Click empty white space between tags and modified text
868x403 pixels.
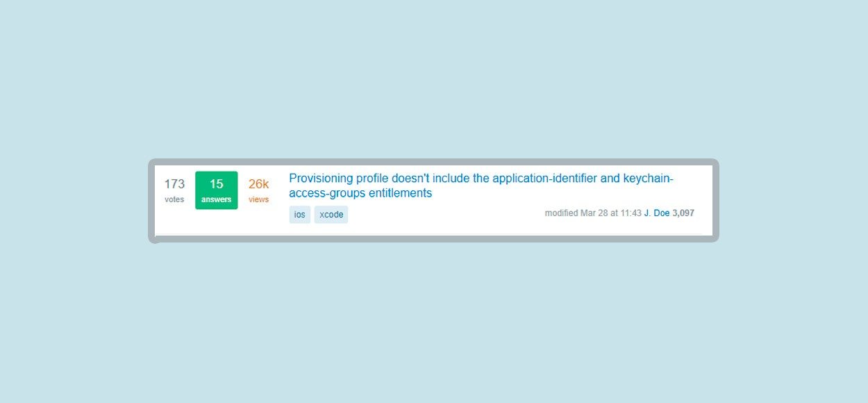[444, 215]
